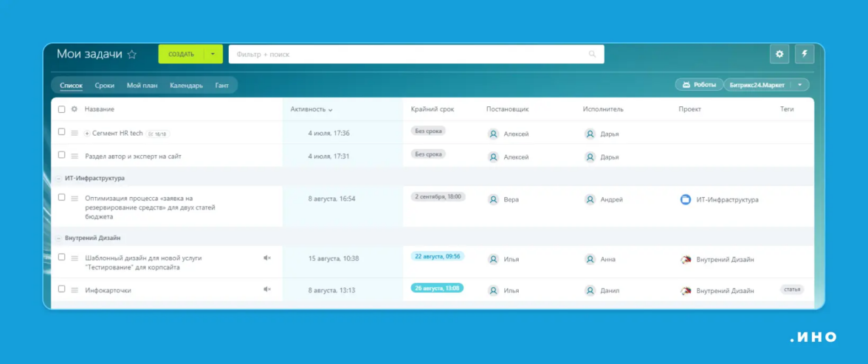The width and height of the screenshot is (868, 364).
Task: Check the Сегмент HR tech task checkbox
Action: point(61,132)
